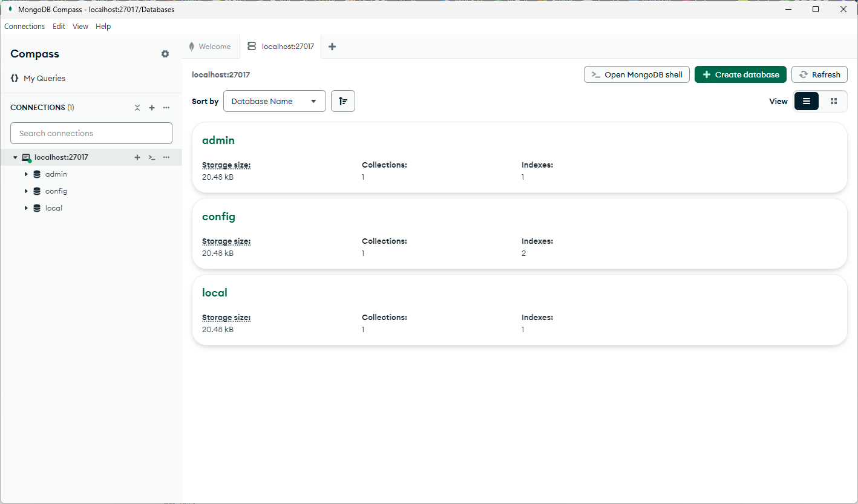Collapse all connections icon in sidebar
Screen dimensions: 858x504
(x=137, y=108)
